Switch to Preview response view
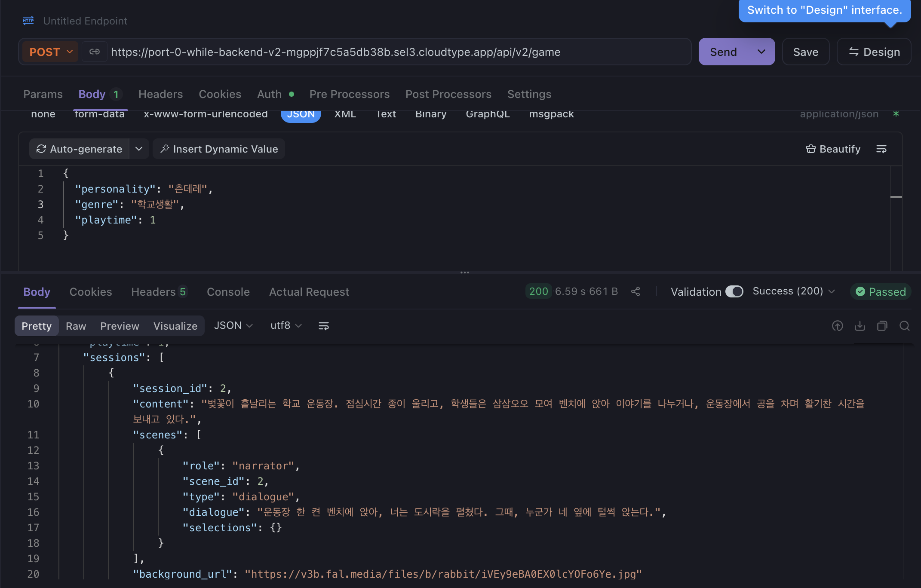This screenshot has height=588, width=921. tap(120, 326)
